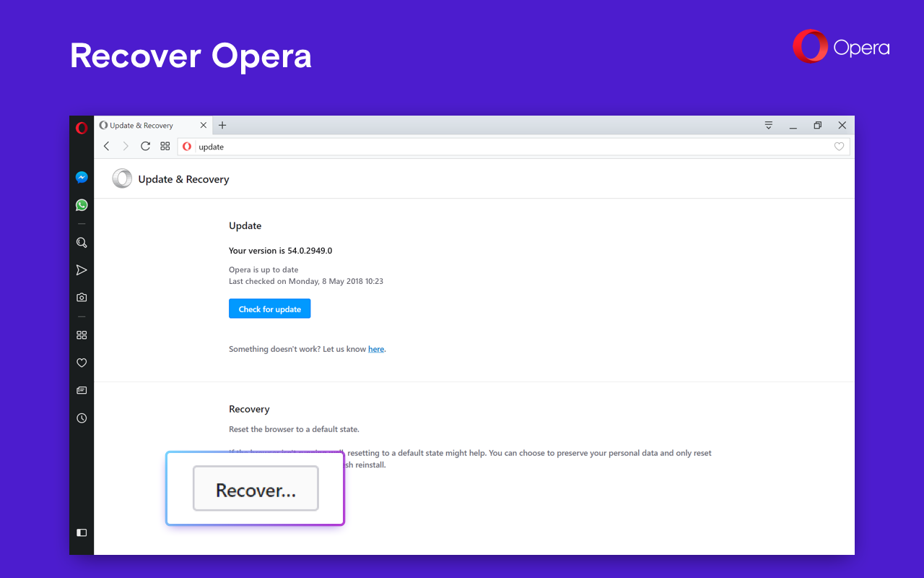Open My Flow sidebar icon

click(x=82, y=270)
